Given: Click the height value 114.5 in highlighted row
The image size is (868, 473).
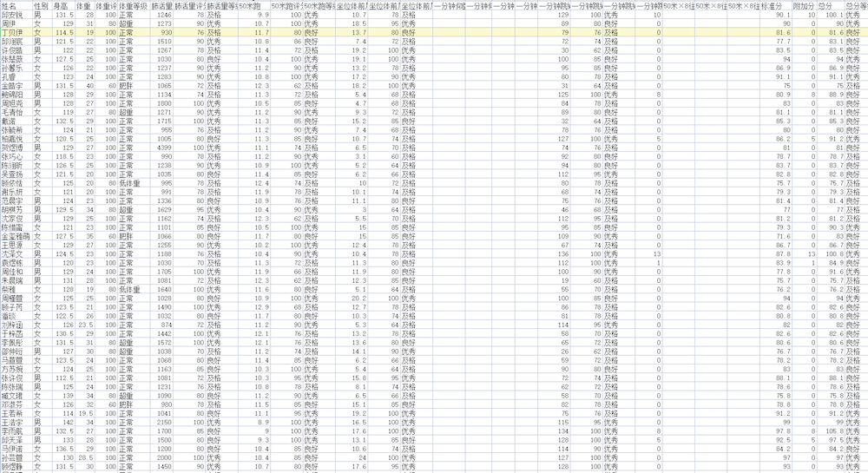Looking at the screenshot, I should click(x=65, y=33).
